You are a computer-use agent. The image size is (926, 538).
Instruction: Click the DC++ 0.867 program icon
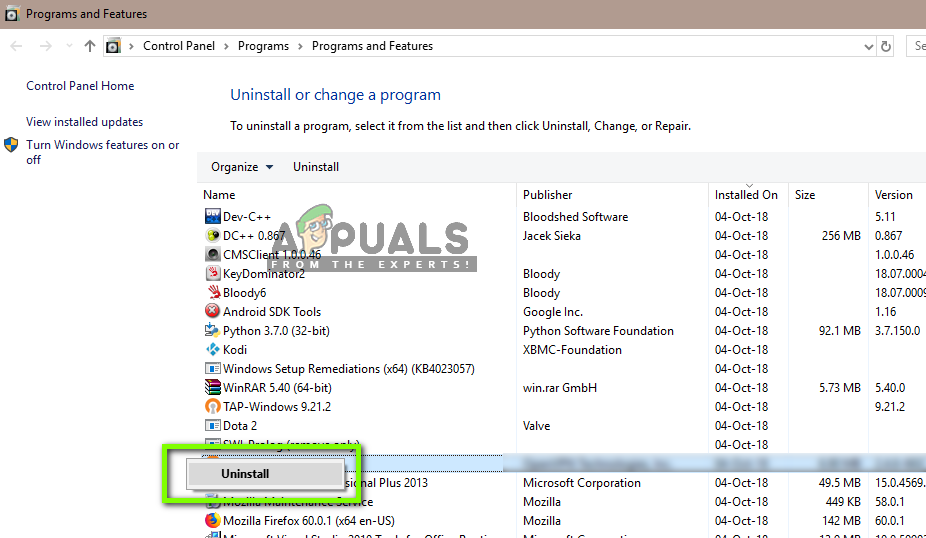click(x=212, y=236)
